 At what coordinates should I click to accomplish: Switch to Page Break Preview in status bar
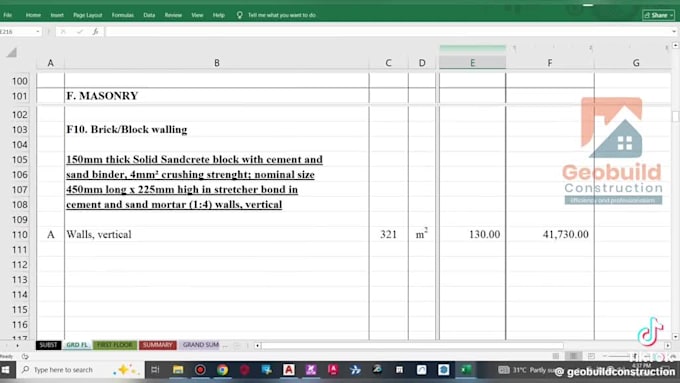tap(591, 356)
